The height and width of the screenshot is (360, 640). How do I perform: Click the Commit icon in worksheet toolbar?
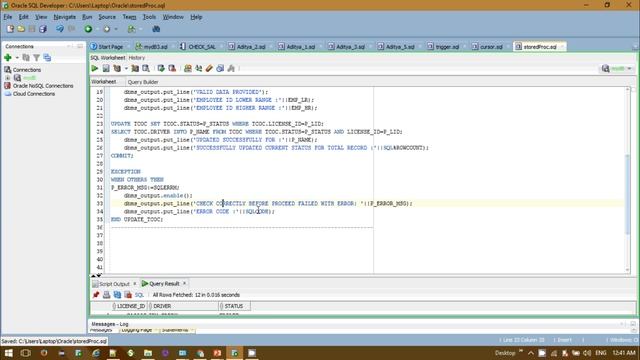(161, 69)
